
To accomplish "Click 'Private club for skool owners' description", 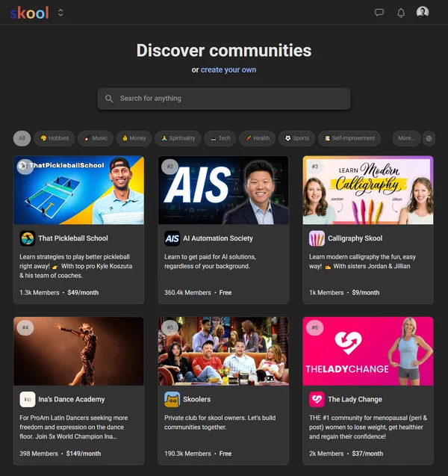I will point(220,423).
